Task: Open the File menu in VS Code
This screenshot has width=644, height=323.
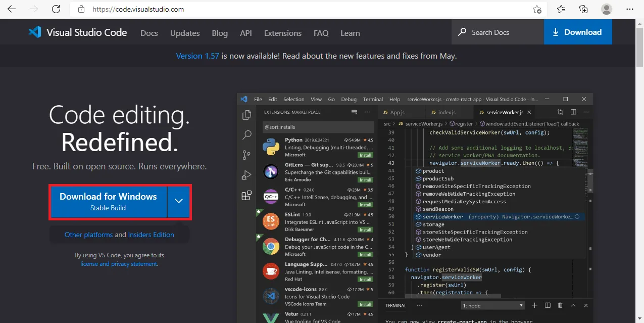Action: coord(258,99)
